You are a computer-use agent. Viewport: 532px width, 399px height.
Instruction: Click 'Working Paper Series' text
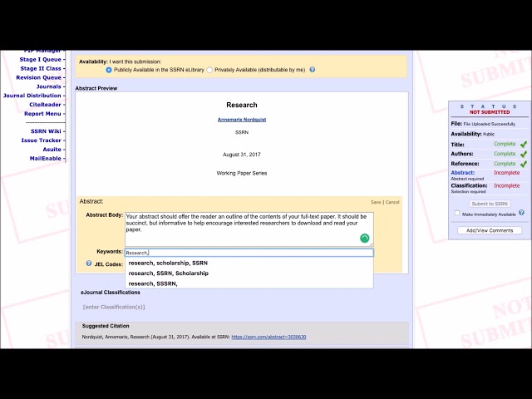point(242,173)
